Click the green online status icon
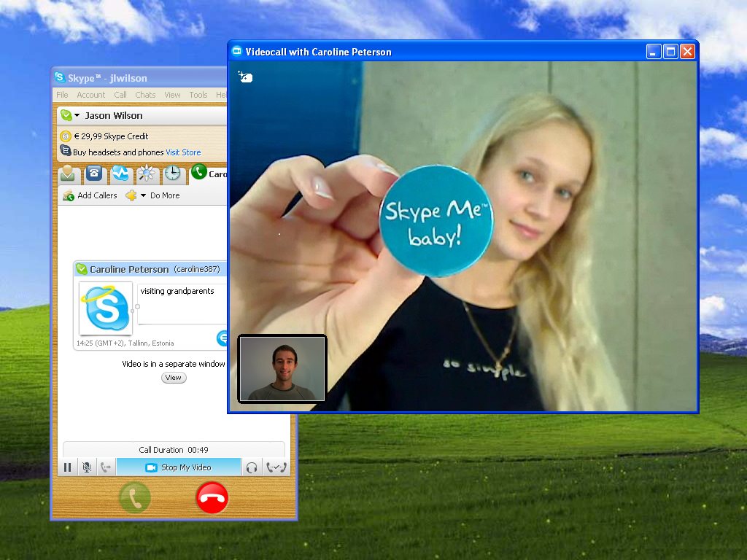Viewport: 747px width, 560px height. coord(66,115)
